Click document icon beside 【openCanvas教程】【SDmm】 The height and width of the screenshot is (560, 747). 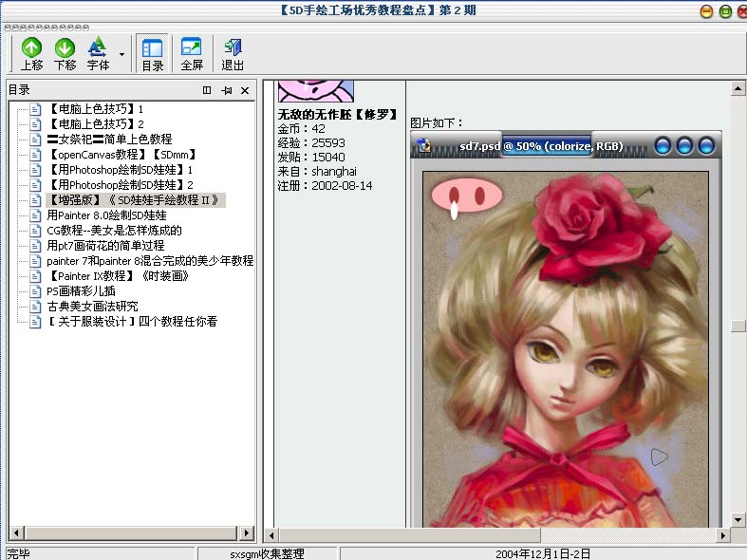tap(35, 156)
